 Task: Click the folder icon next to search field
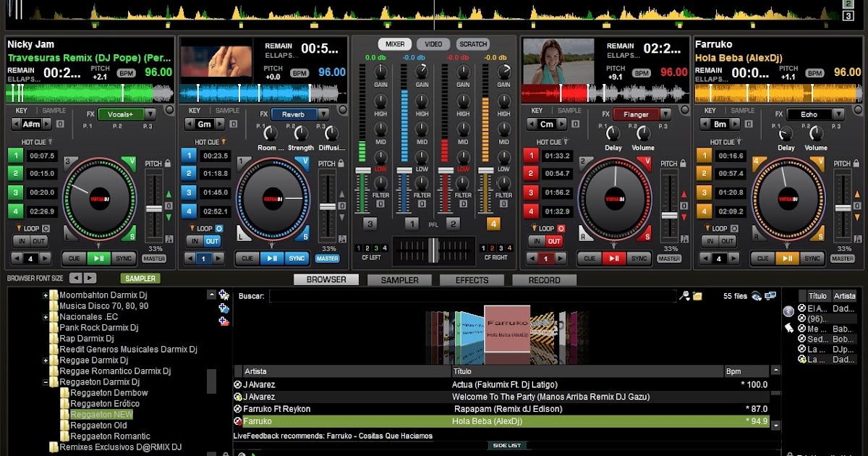point(697,296)
